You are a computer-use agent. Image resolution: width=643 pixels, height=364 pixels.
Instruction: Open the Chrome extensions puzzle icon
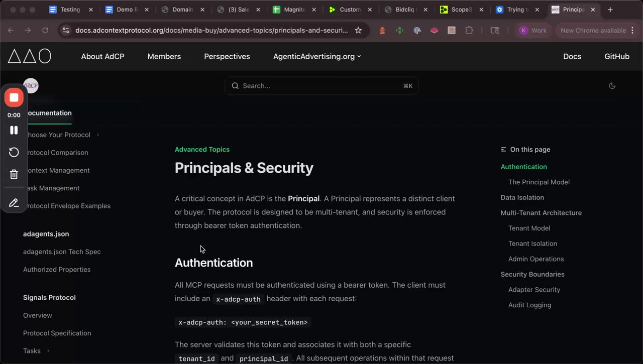pos(469,30)
